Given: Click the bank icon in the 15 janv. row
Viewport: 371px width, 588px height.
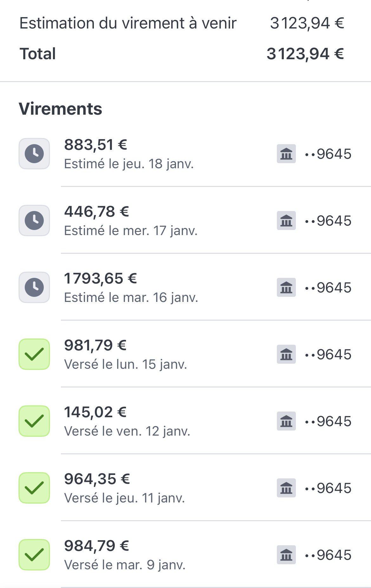Looking at the screenshot, I should [286, 354].
